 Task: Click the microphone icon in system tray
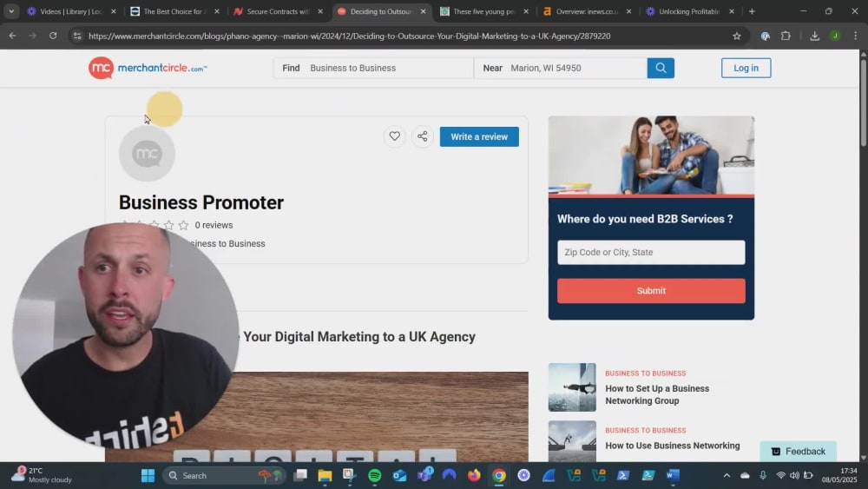[x=763, y=475]
